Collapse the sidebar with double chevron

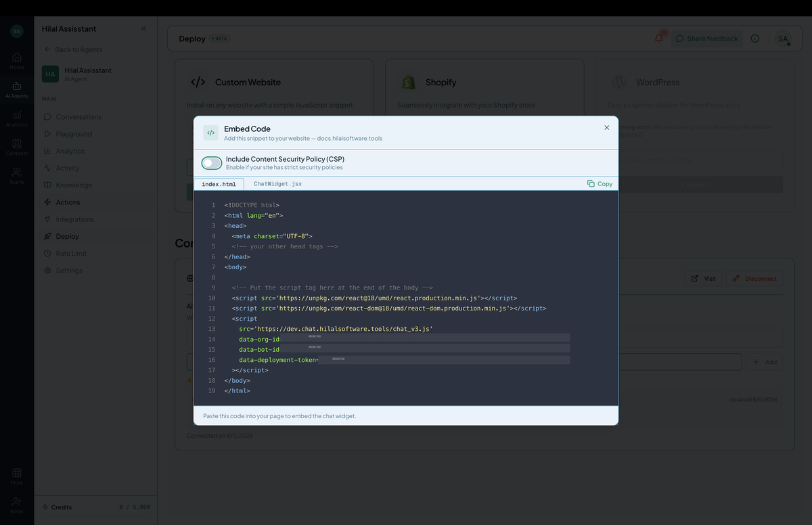143,28
